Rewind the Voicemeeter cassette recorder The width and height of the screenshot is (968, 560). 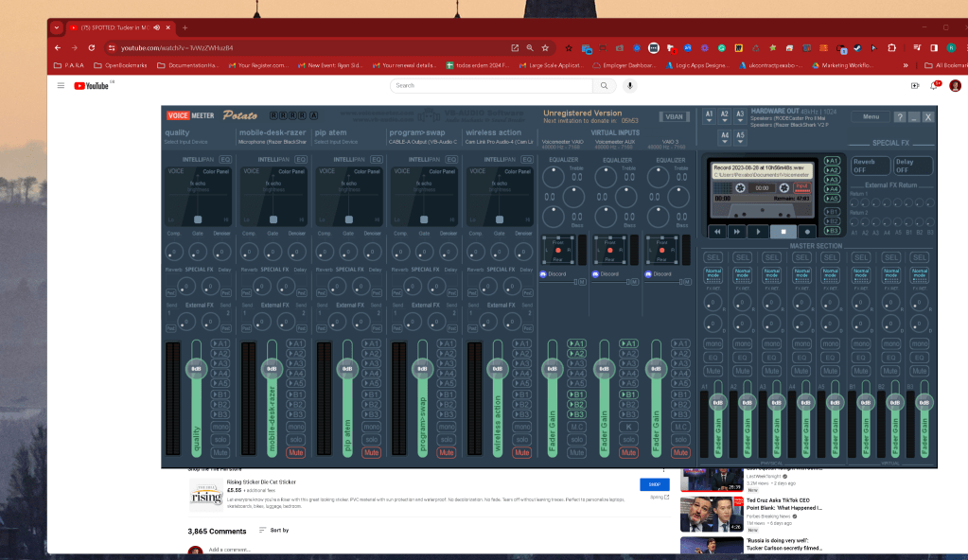717,232
